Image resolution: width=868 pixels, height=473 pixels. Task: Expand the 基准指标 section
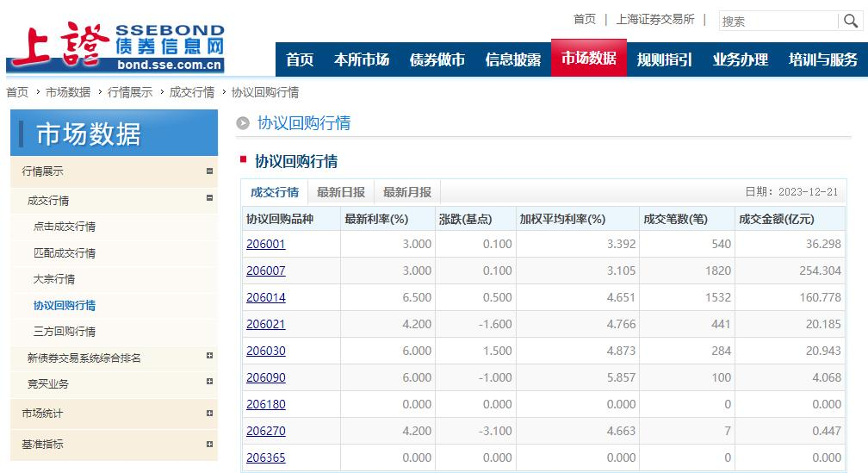(x=209, y=445)
